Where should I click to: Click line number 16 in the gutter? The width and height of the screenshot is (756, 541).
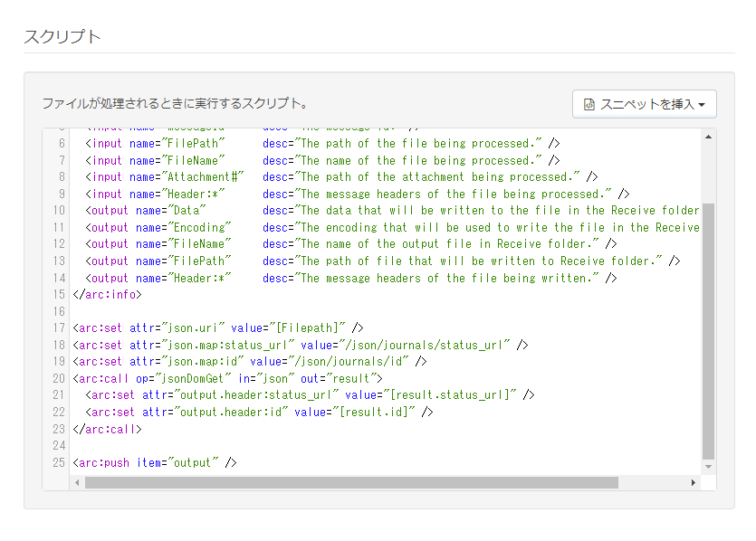[x=59, y=311]
